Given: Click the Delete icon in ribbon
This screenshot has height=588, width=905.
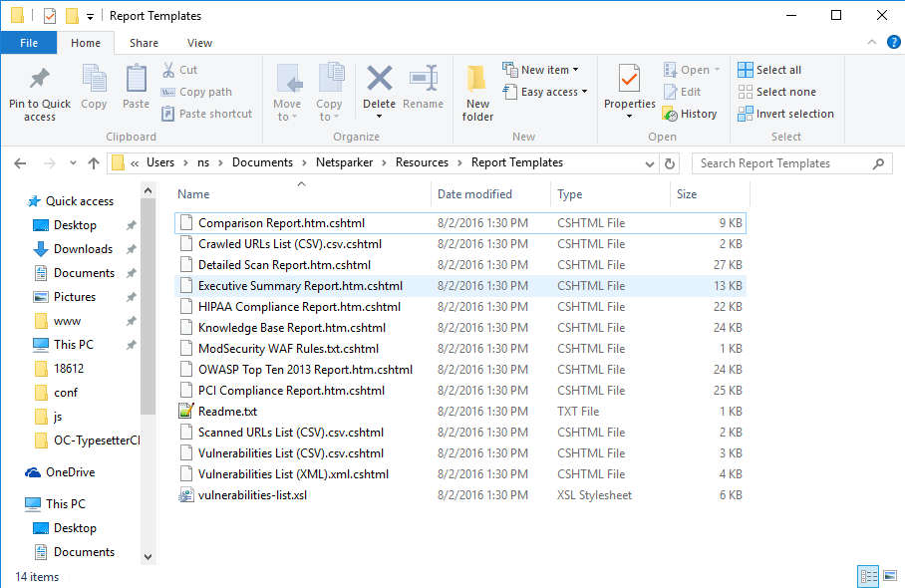Looking at the screenshot, I should (379, 80).
